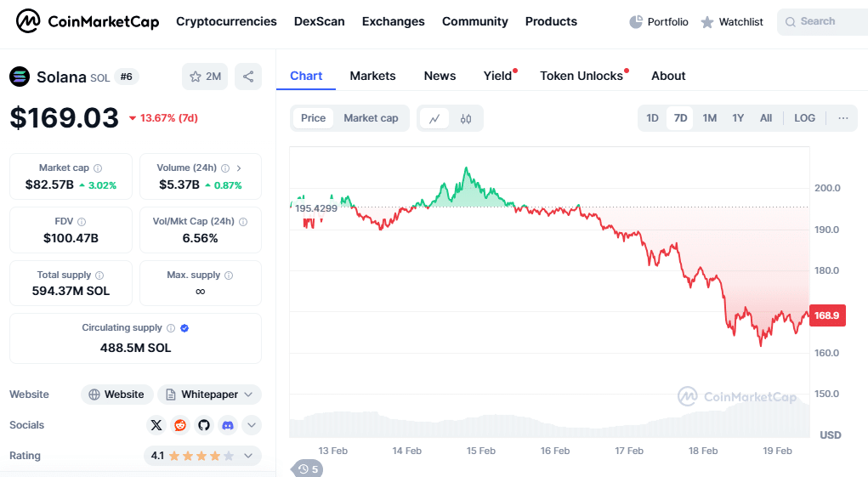Open the Cryptocurrencies menu
The height and width of the screenshot is (477, 868).
coord(226,21)
